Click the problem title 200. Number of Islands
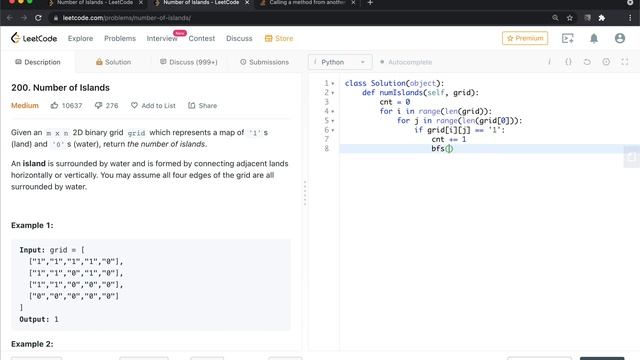The image size is (640, 360). click(60, 88)
